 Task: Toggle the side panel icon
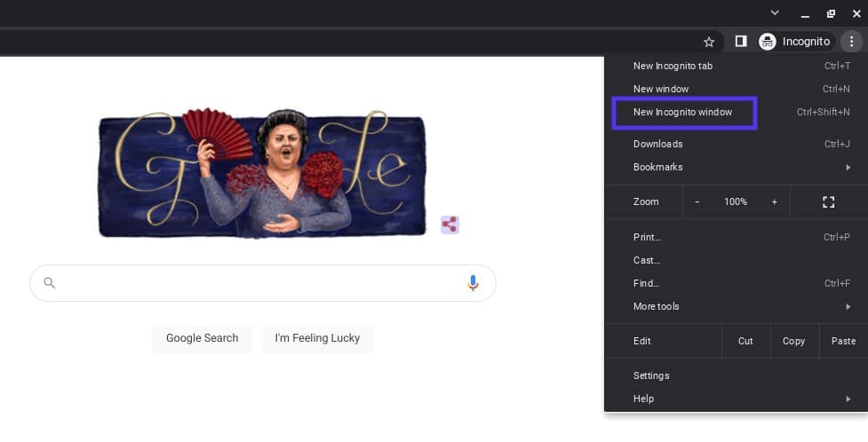click(741, 42)
